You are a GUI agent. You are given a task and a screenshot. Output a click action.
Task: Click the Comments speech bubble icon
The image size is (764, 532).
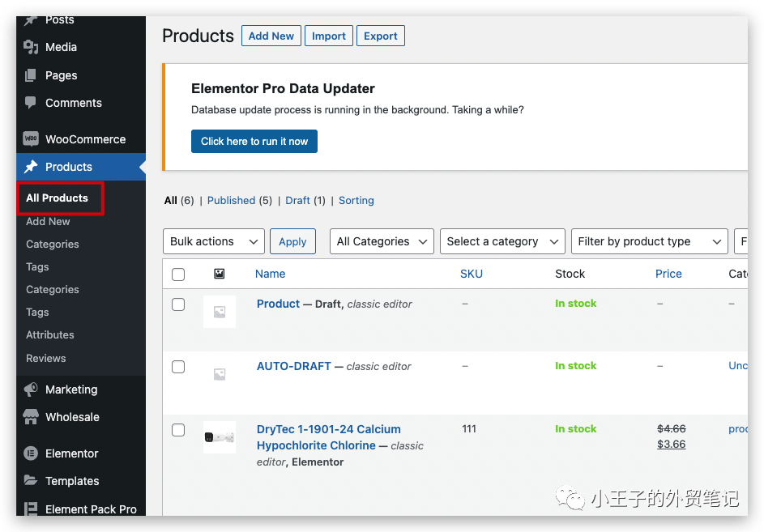[31, 102]
